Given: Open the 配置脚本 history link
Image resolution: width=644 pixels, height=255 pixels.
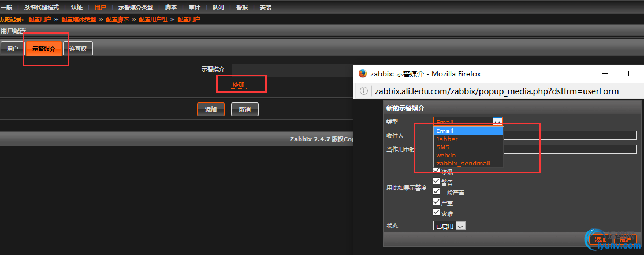Looking at the screenshot, I should click(117, 19).
